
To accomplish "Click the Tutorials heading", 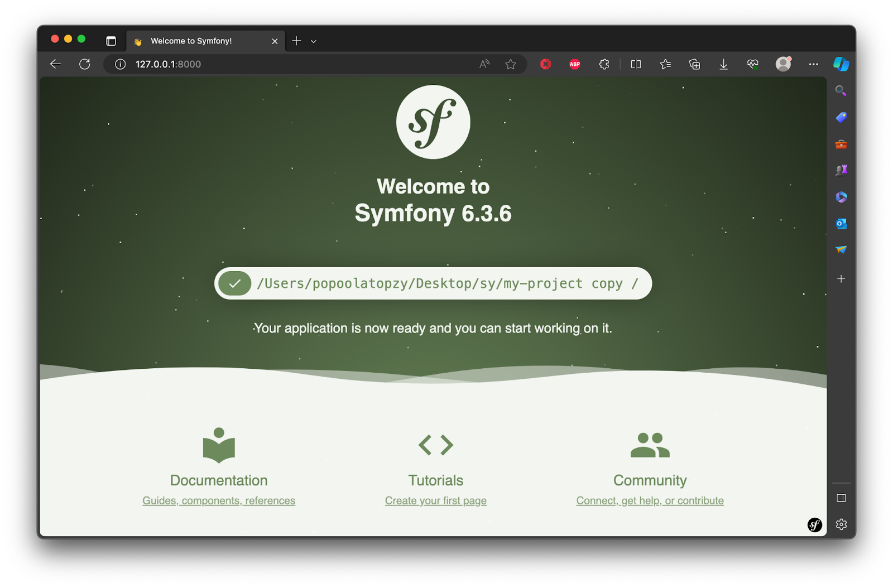I will pyautogui.click(x=436, y=480).
